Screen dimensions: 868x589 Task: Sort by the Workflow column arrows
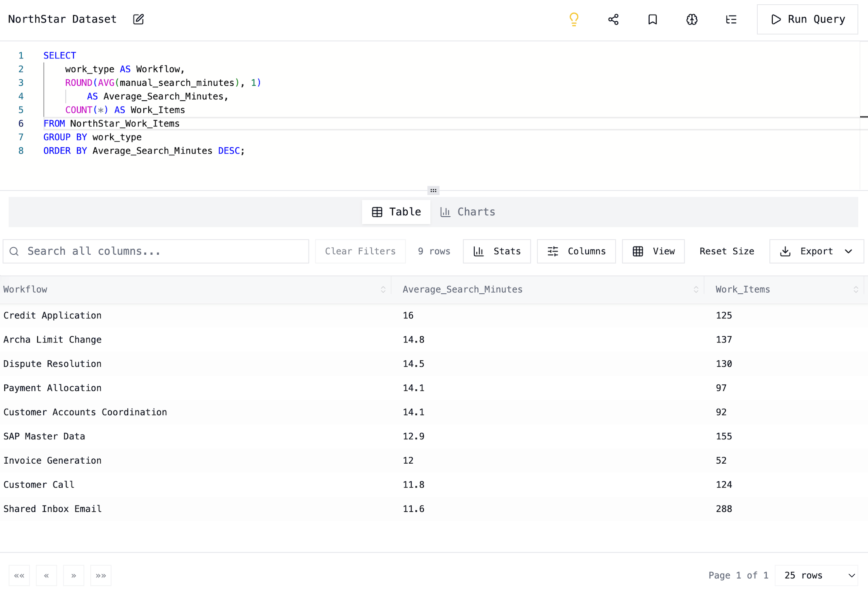point(383,289)
